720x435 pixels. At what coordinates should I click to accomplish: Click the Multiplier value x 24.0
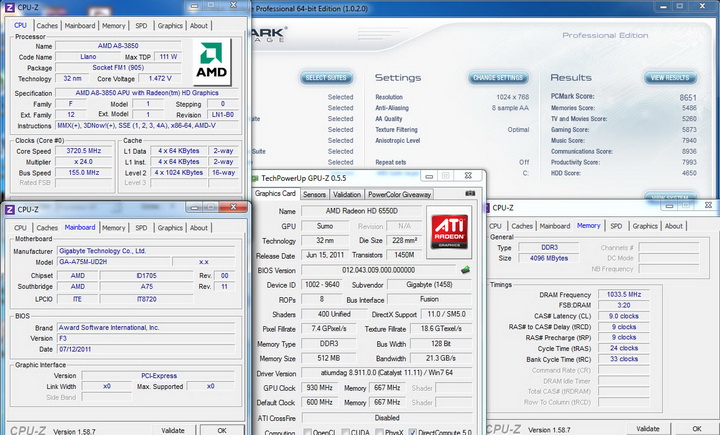(x=84, y=162)
